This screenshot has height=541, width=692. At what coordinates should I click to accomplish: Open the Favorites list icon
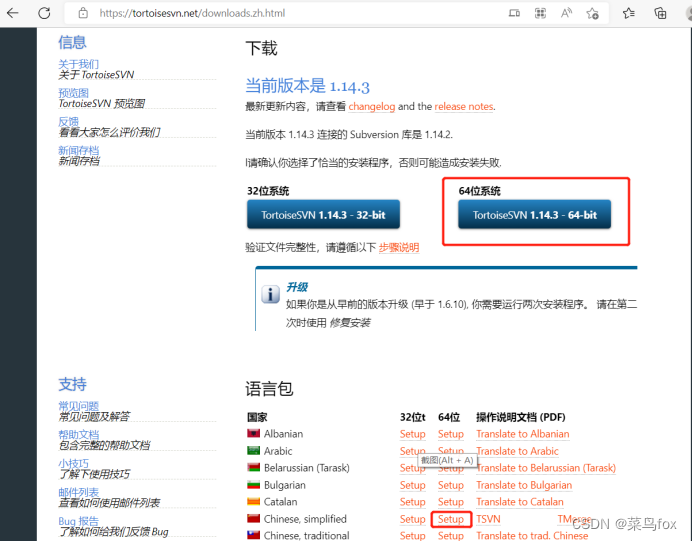[629, 13]
